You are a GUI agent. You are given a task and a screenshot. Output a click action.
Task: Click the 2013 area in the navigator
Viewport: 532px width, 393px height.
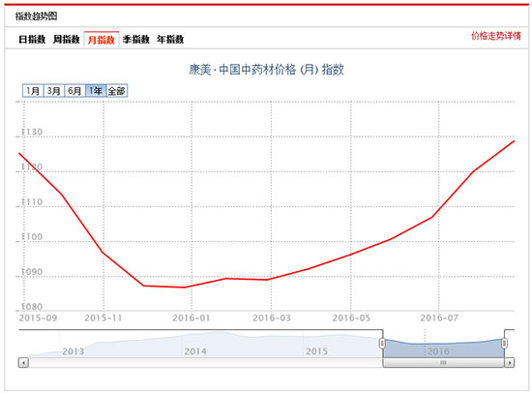(73, 351)
